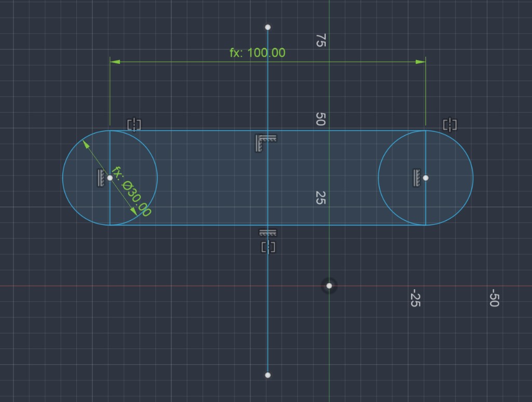This screenshot has width=532, height=402.
Task: Click the vertical constraint icon on left circle
Action: 101,178
